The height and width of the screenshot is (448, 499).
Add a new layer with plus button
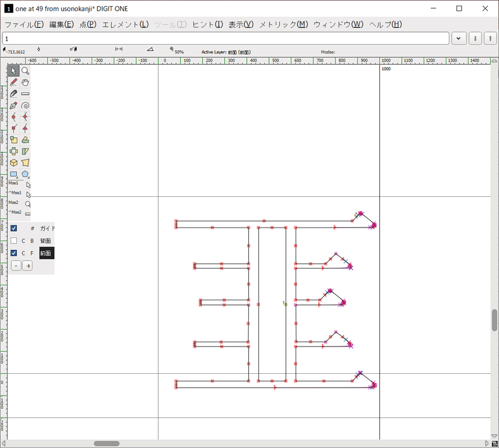pos(28,265)
